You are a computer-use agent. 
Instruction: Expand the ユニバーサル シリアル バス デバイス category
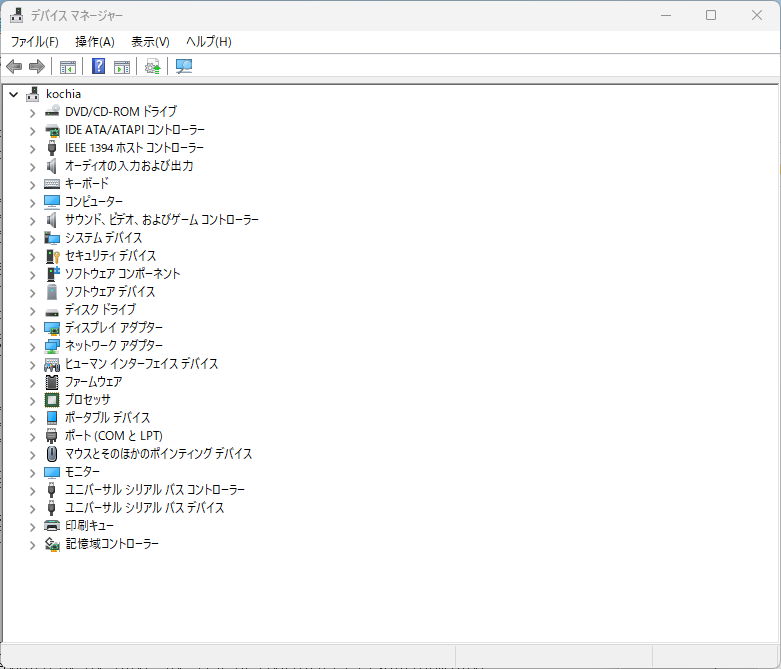(32, 509)
